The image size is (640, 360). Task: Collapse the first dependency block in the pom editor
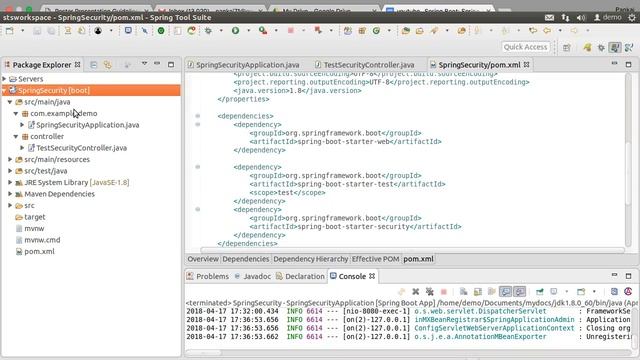198,124
